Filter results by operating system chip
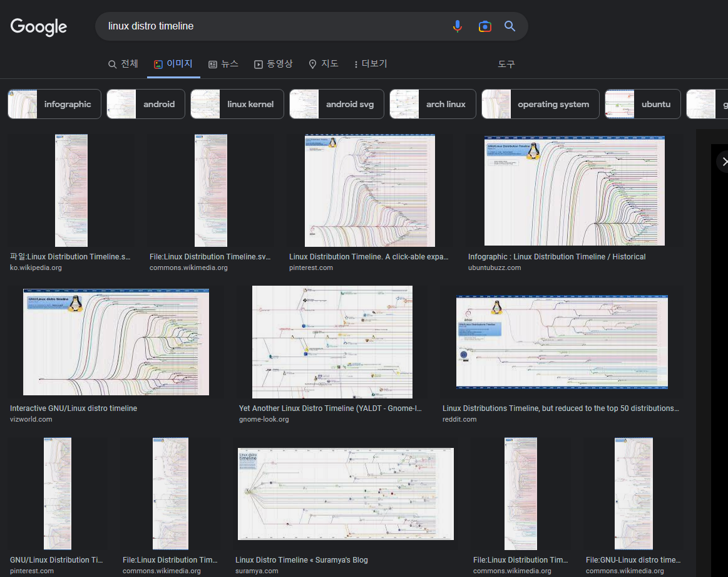This screenshot has height=577, width=728. pos(540,104)
